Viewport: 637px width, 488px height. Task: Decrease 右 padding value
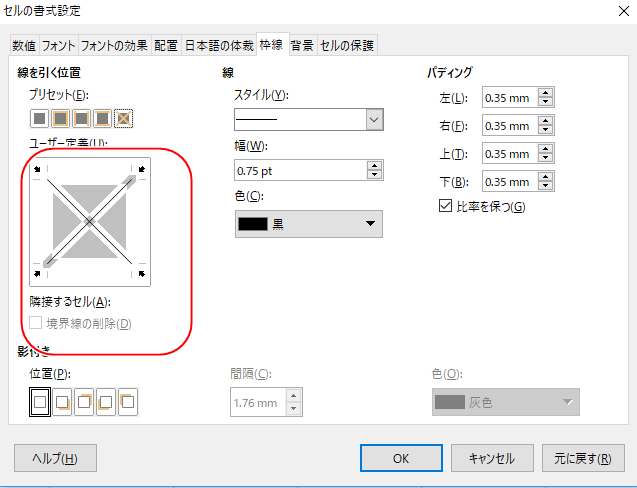(546, 130)
